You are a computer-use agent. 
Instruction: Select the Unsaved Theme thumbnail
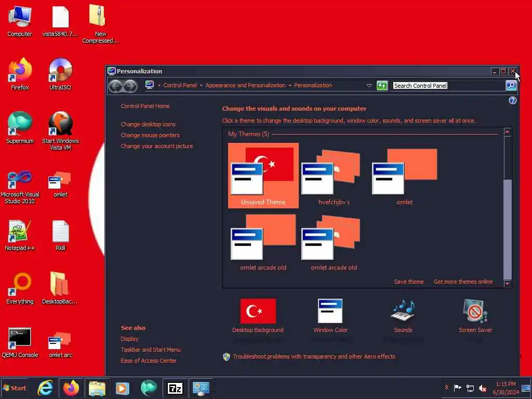[263, 176]
